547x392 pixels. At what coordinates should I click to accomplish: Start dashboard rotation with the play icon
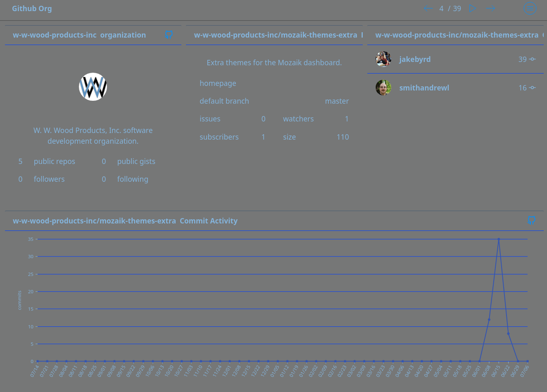click(473, 9)
